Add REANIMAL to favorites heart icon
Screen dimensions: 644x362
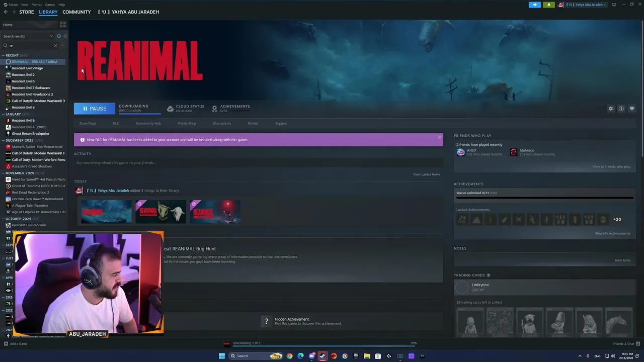632,109
